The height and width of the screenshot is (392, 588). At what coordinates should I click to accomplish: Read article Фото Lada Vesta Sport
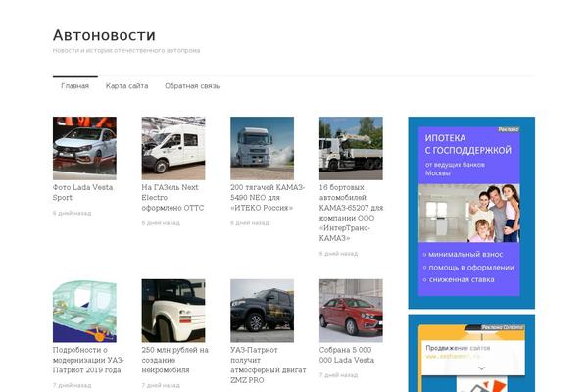[x=82, y=192]
